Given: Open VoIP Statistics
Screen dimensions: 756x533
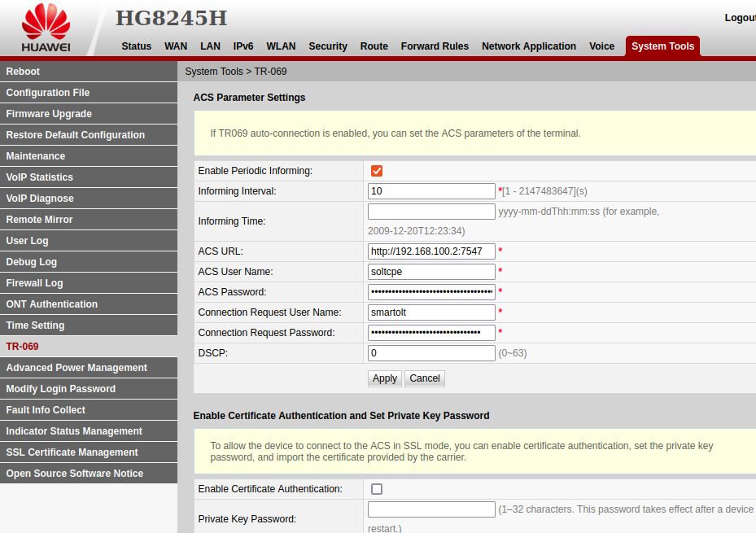Looking at the screenshot, I should (89, 177).
